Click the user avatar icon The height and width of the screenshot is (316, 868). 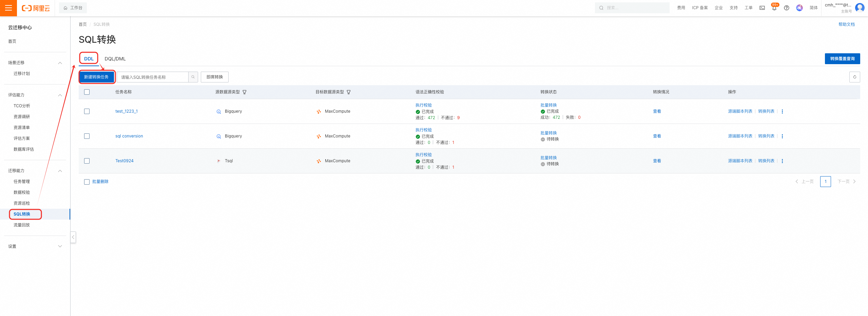pyautogui.click(x=860, y=8)
